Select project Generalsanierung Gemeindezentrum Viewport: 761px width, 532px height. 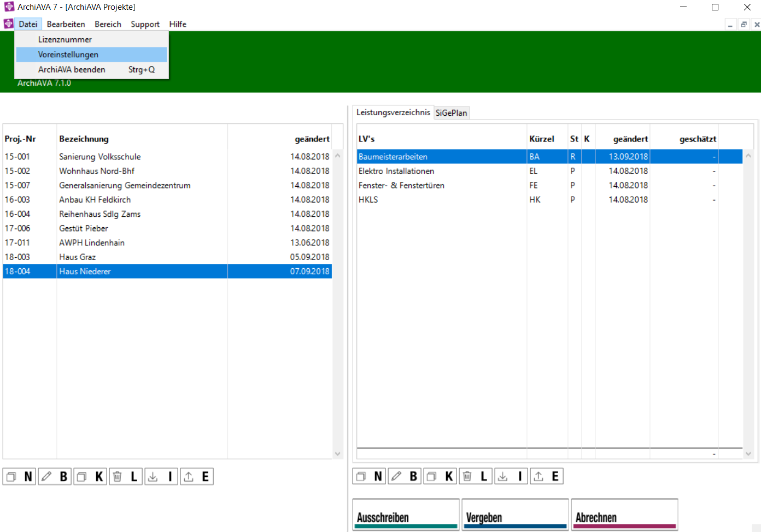point(167,185)
